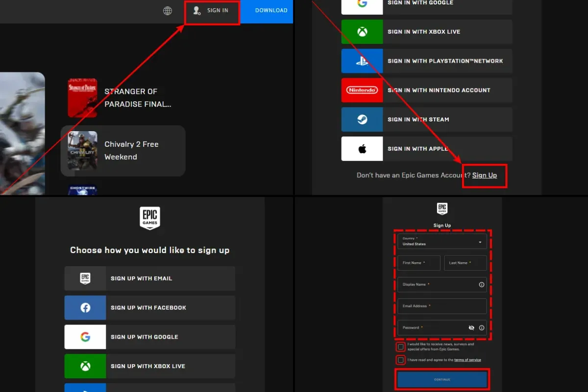Toggle password visibility eye icon
The height and width of the screenshot is (392, 588).
tap(471, 328)
